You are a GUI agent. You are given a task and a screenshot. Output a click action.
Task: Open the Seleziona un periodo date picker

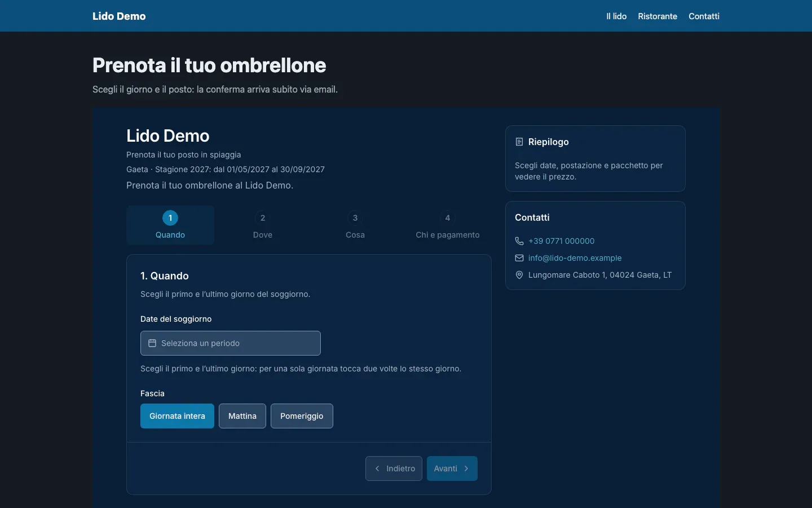[231, 343]
